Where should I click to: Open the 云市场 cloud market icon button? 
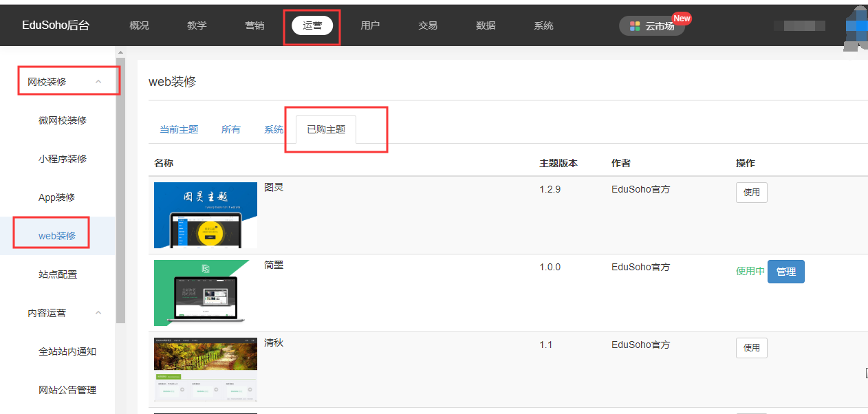coord(651,26)
